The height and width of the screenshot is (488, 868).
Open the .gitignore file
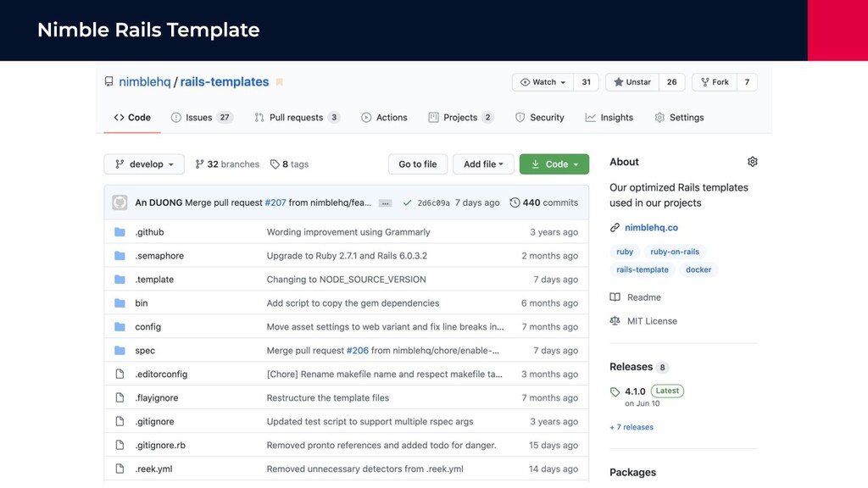[154, 422]
